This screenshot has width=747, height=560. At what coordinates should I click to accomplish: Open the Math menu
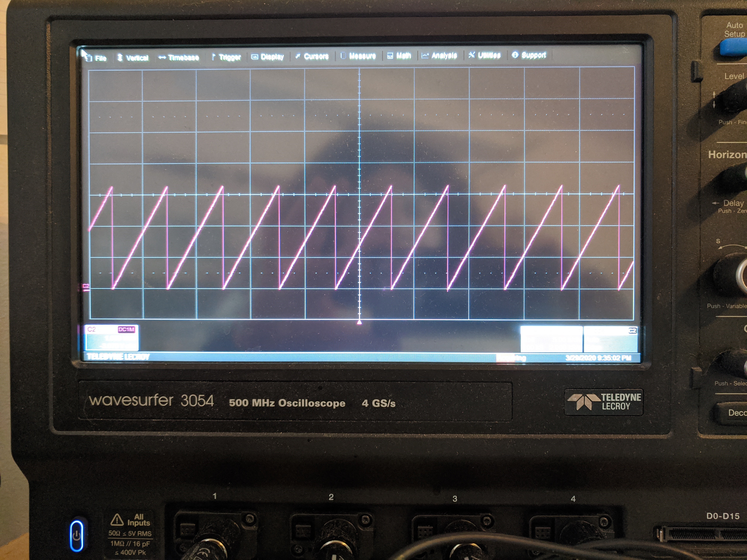[399, 56]
